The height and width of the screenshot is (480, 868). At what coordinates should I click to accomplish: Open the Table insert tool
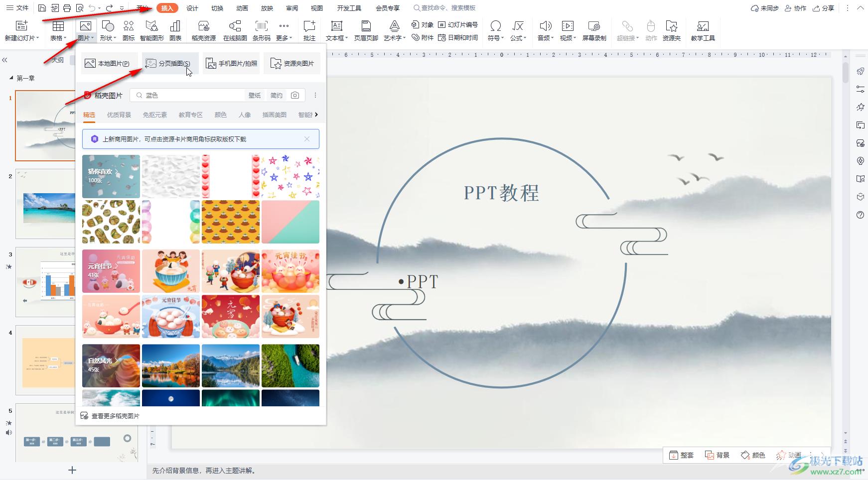58,26
